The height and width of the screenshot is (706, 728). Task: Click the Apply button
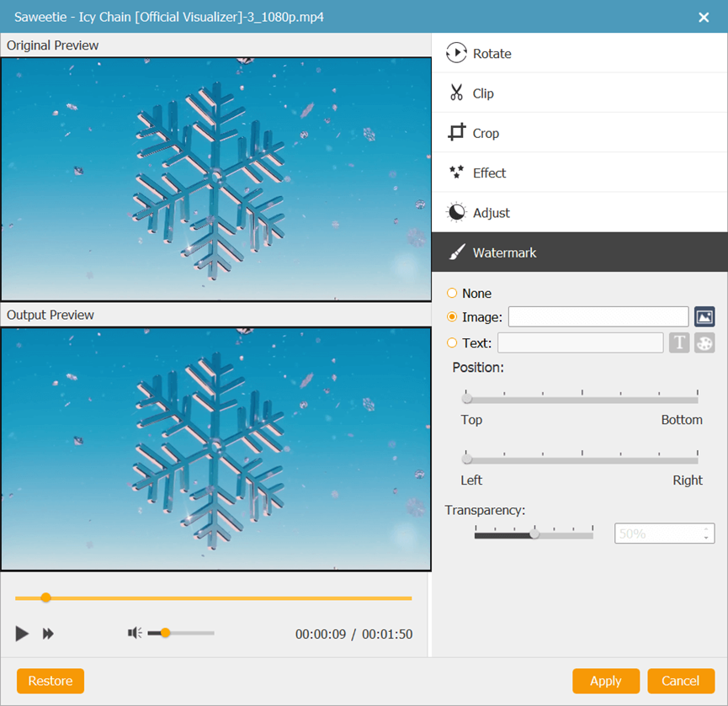click(605, 681)
